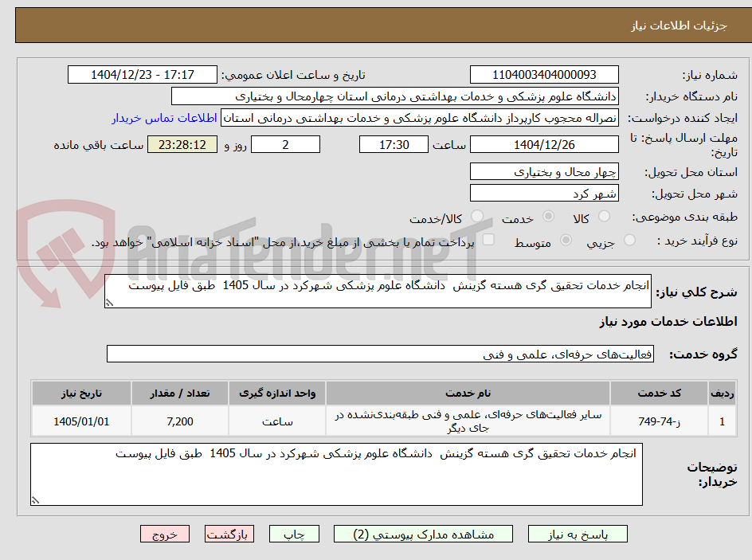This screenshot has width=752, height=560.
Task: Select the 'کالا' radio button
Action: point(605,216)
